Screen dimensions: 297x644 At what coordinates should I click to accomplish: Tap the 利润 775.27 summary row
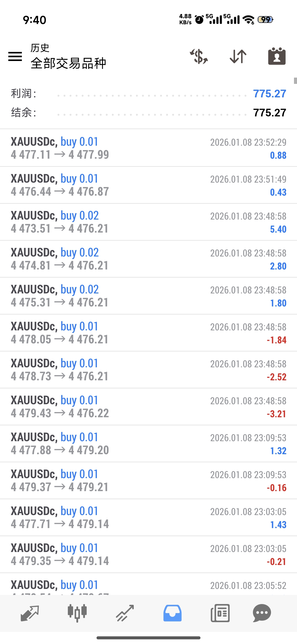[148, 94]
